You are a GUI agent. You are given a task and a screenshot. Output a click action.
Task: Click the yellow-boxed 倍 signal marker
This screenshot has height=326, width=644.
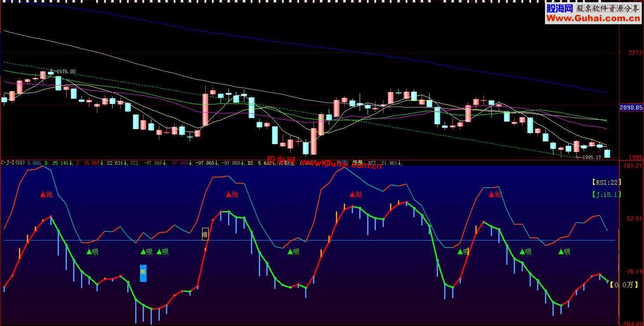coord(205,234)
